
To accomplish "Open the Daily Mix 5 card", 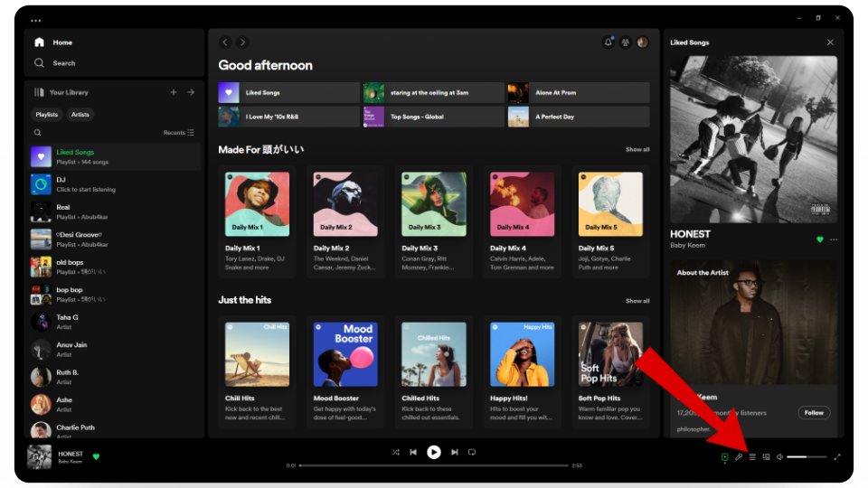I will 610,221.
